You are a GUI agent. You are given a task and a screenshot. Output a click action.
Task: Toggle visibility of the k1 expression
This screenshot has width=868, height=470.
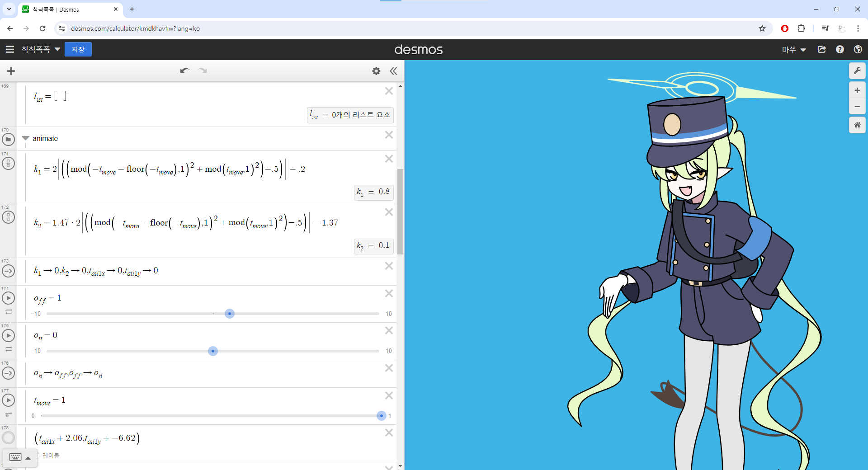8,163
